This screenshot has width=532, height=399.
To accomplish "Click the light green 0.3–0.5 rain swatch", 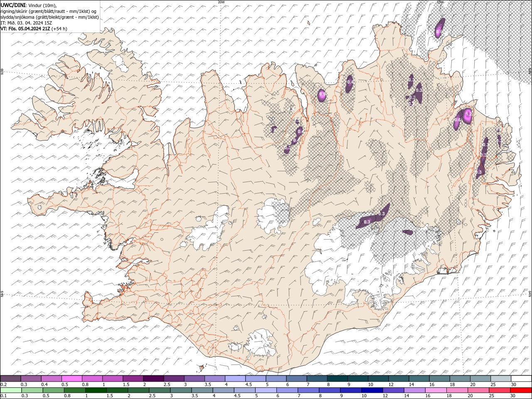I will (32, 390).
